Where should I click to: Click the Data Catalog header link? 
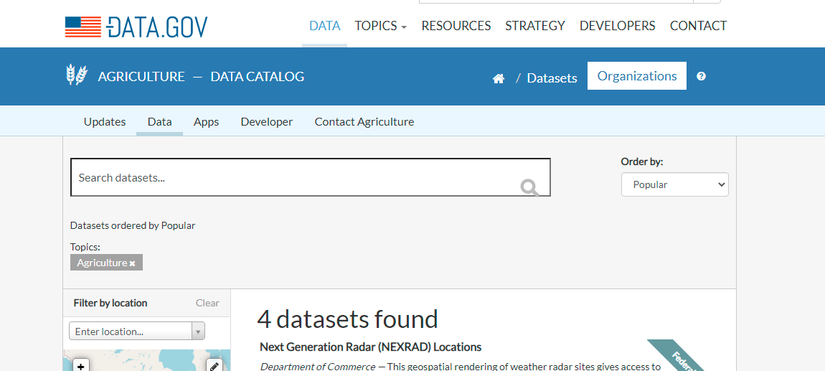[x=257, y=76]
